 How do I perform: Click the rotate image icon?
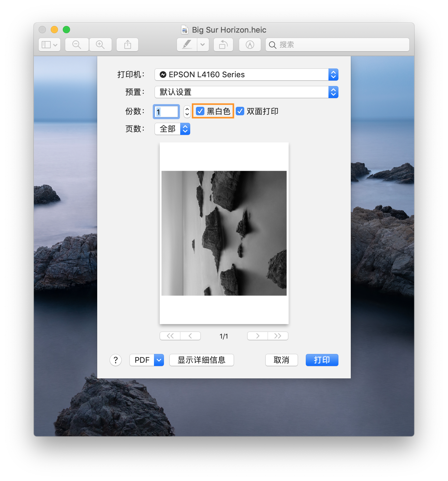(x=223, y=45)
